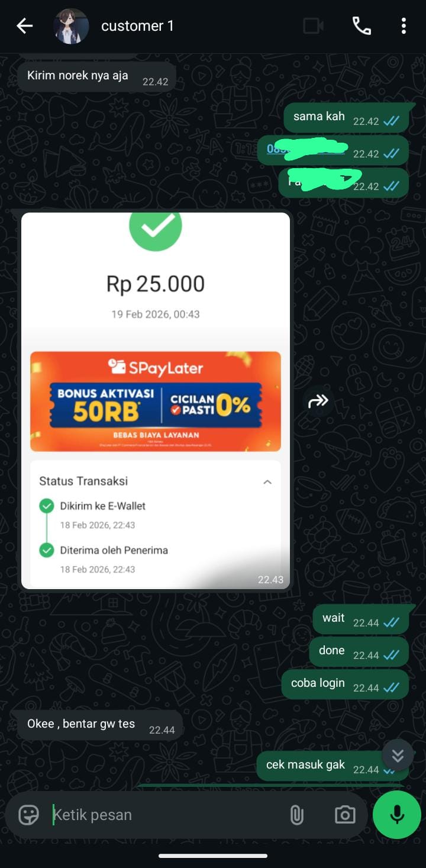The width and height of the screenshot is (426, 868).
Task: Open customer 1 profile picture
Action: pyautogui.click(x=71, y=26)
